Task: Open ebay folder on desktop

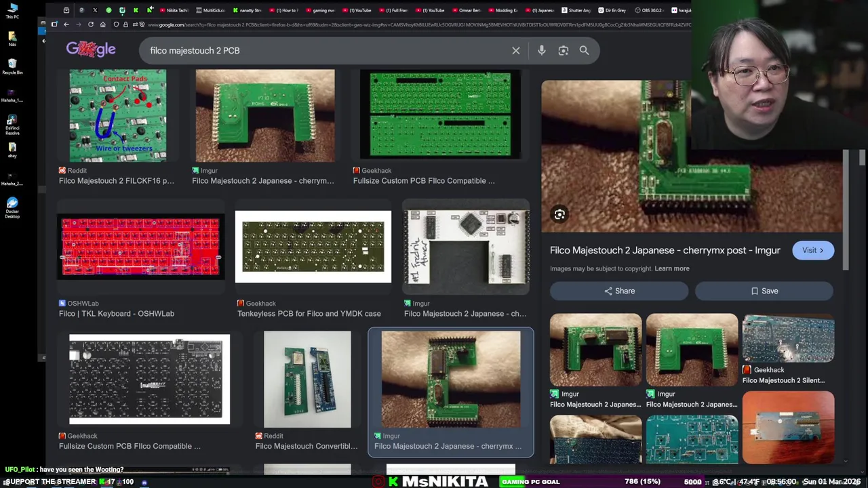Action: click(x=12, y=150)
